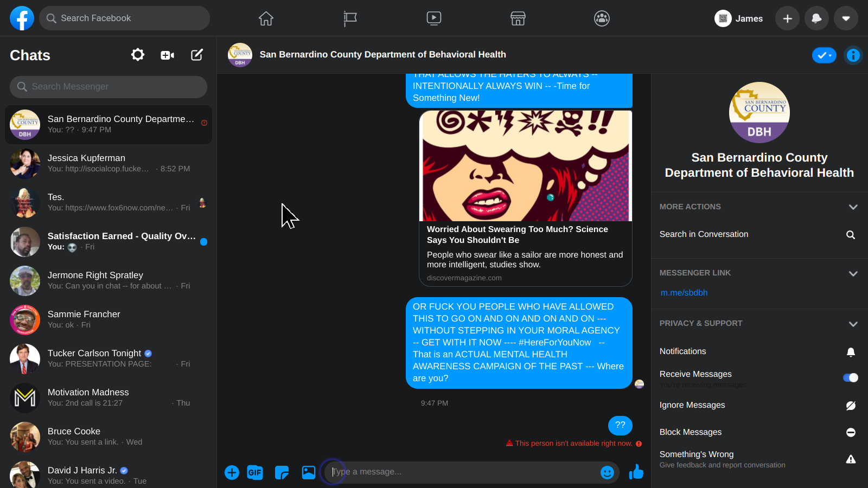
Task: Click Block Messages
Action: pos(691,432)
